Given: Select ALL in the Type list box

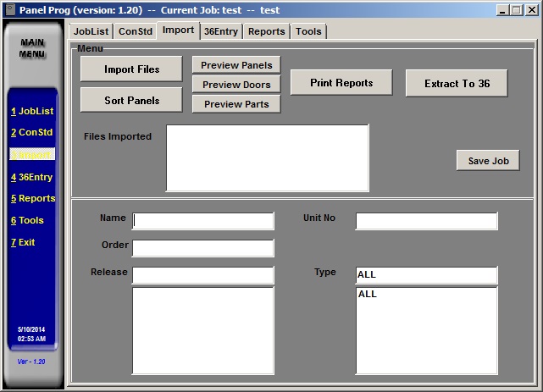Looking at the screenshot, I should (x=368, y=295).
